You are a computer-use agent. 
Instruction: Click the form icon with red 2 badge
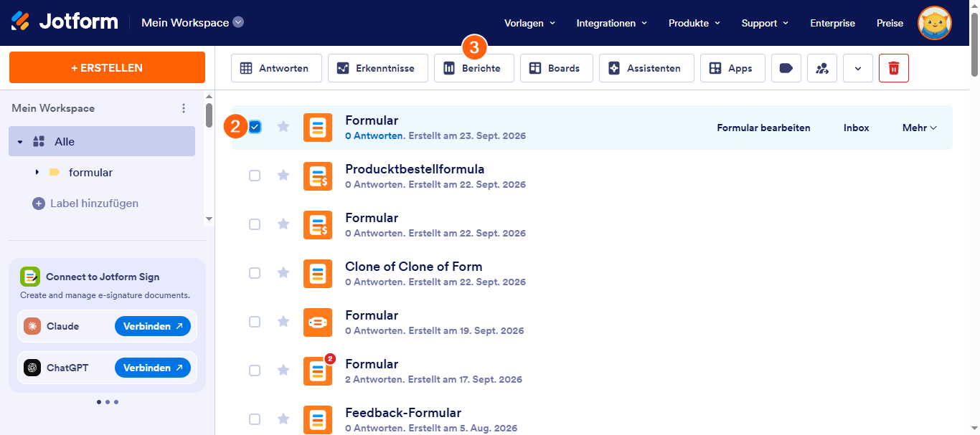click(318, 371)
